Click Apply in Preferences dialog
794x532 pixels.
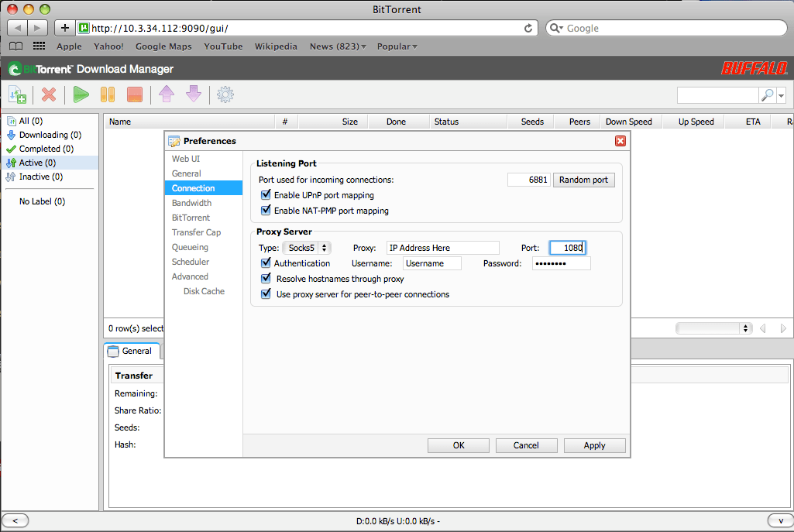pyautogui.click(x=594, y=445)
